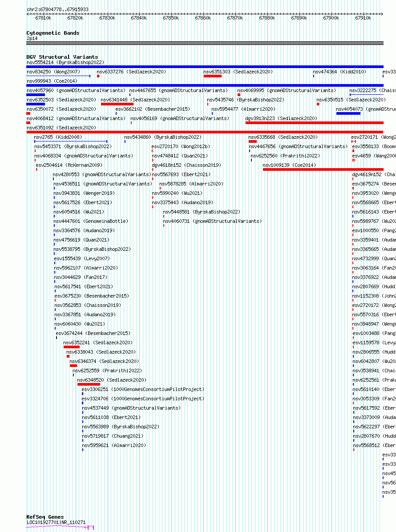Click nsv4069995 (gnomADStructuralVariants) label

click(x=287, y=90)
